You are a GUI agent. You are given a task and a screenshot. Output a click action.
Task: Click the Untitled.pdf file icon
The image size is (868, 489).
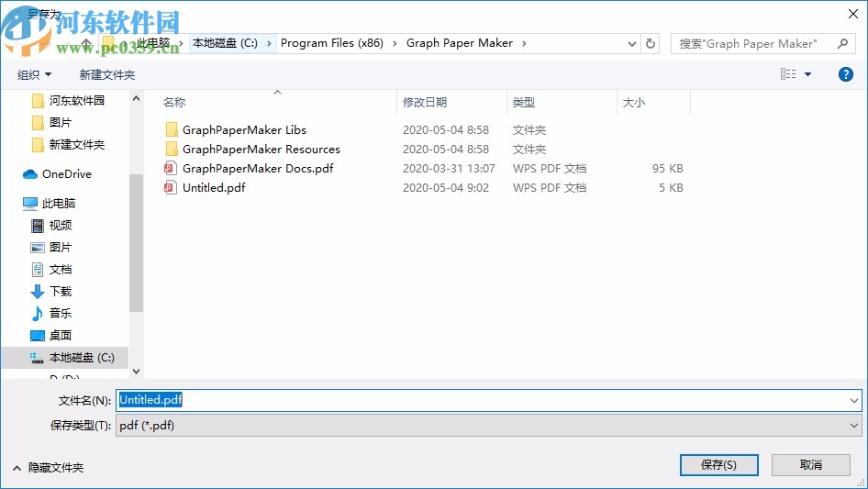pos(171,188)
